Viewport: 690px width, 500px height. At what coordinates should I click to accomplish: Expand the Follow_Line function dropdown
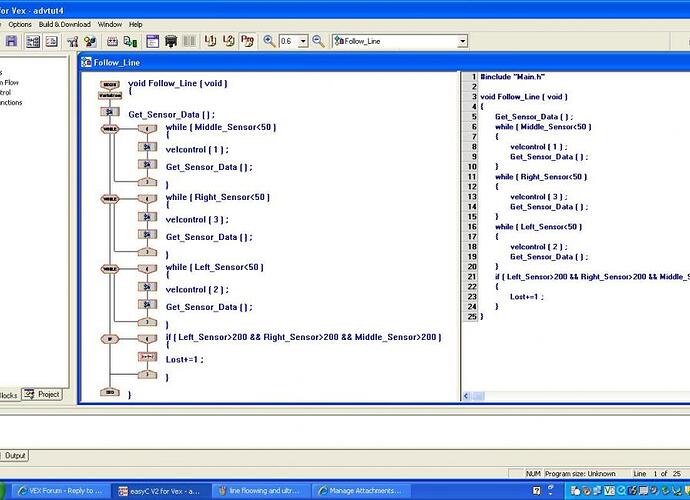(x=462, y=41)
